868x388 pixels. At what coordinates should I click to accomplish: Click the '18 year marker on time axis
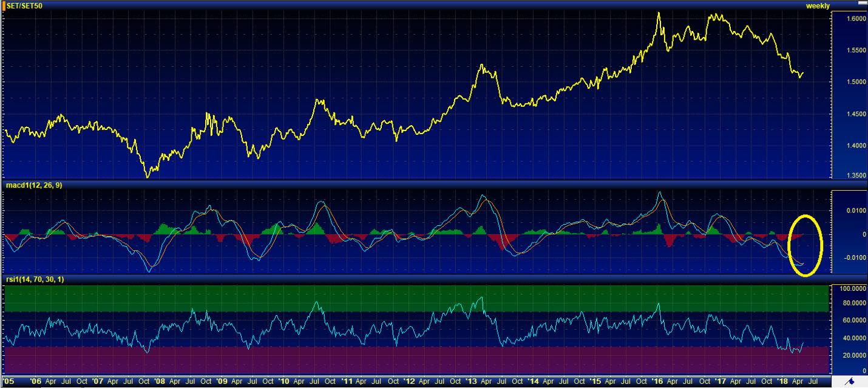pos(782,381)
